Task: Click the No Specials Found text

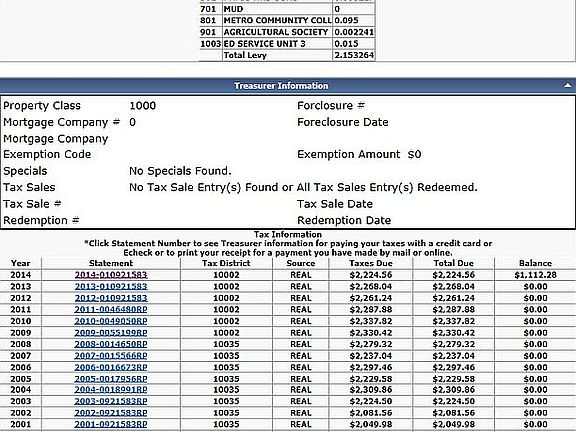Action: pos(180,171)
